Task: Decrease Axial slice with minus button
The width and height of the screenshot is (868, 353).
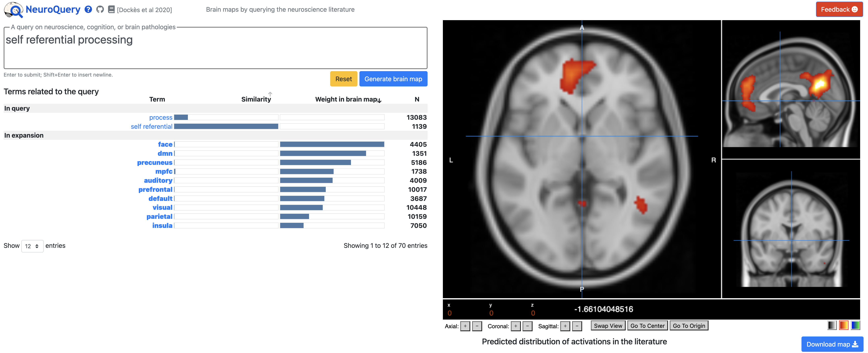Action: click(477, 326)
